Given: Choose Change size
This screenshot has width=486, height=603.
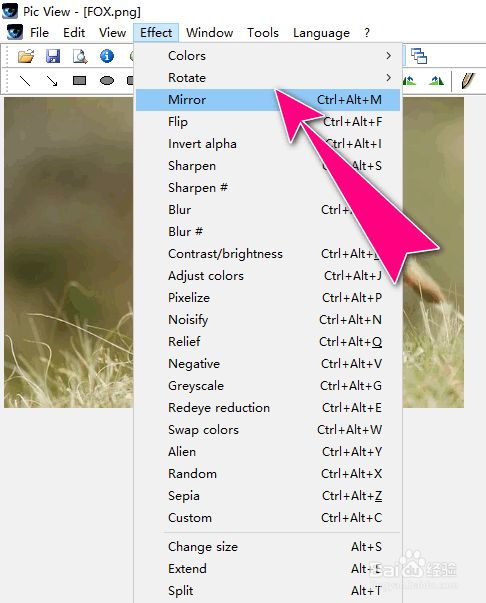Looking at the screenshot, I should click(x=268, y=547).
